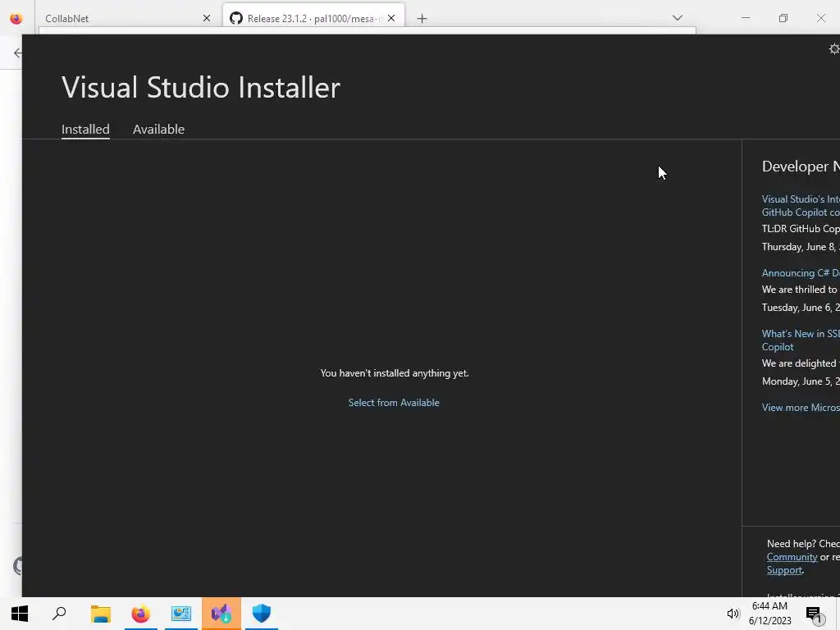Screen dimensions: 840x630
Task: Open the notification action center icon
Action: pos(815,614)
